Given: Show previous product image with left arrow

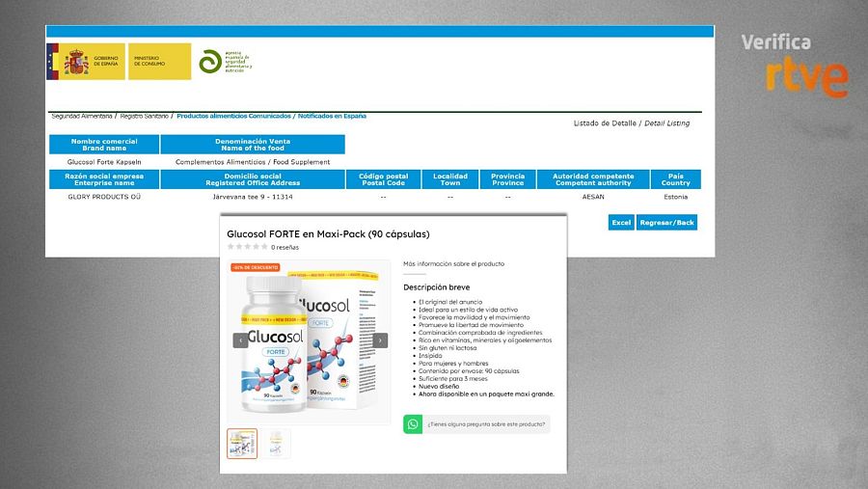Looking at the screenshot, I should (240, 340).
